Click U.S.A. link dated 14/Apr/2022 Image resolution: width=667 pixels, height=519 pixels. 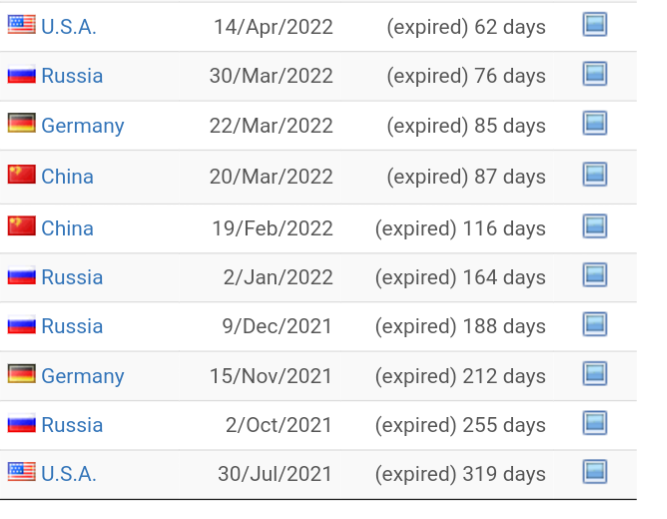[x=69, y=27]
